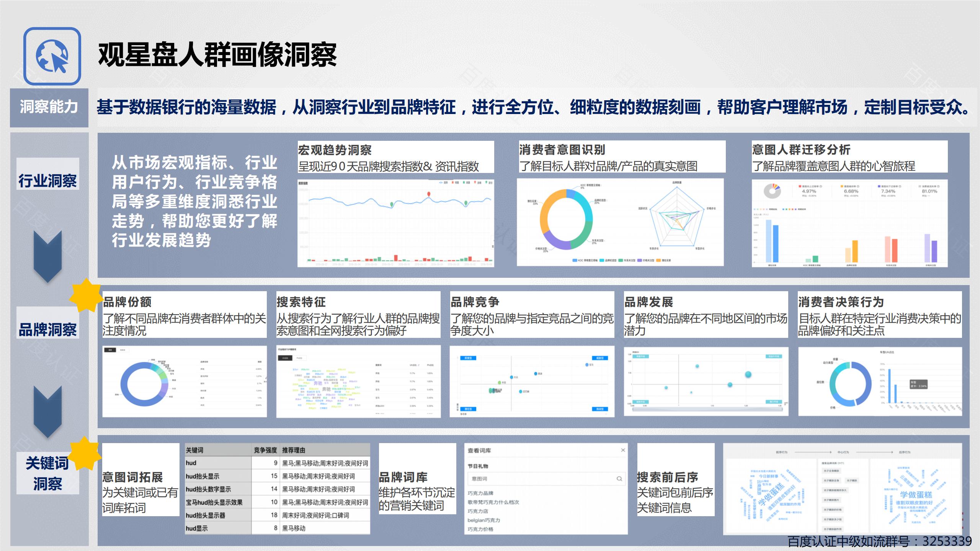Open the 意图人群迁移分析 bar chart thumbnail
980x551 pixels.
click(850, 223)
